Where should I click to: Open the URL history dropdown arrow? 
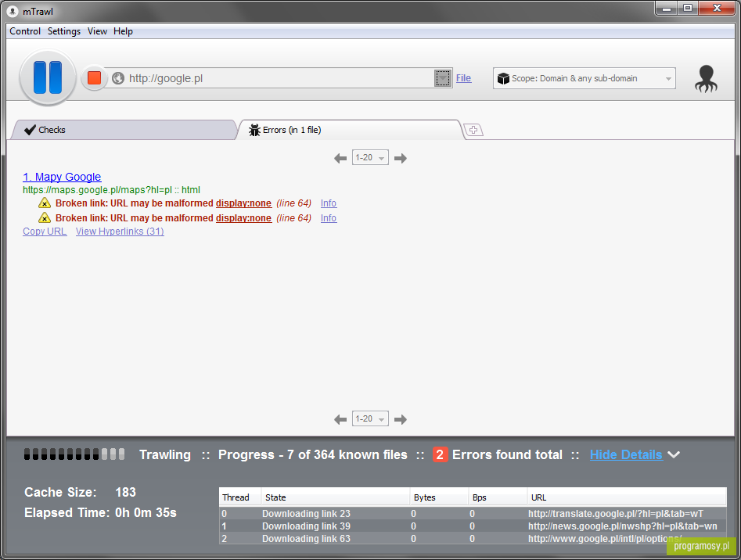click(x=443, y=78)
